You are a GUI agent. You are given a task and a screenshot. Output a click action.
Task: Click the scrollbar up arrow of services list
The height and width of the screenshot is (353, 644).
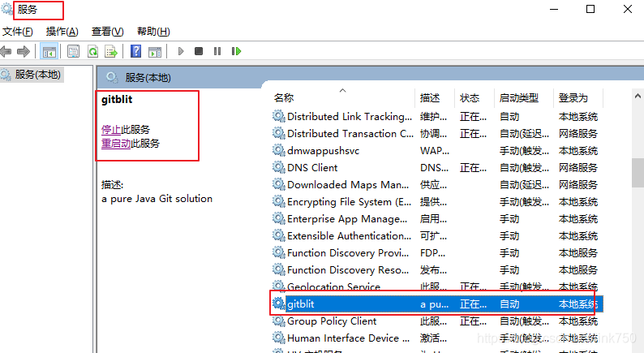[x=638, y=96]
